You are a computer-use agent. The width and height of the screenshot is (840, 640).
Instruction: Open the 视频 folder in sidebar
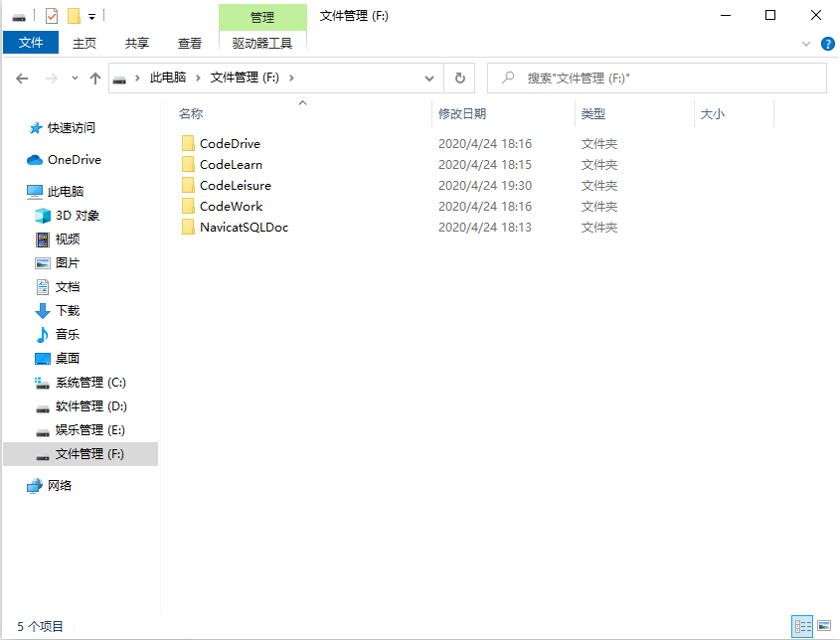tap(68, 240)
